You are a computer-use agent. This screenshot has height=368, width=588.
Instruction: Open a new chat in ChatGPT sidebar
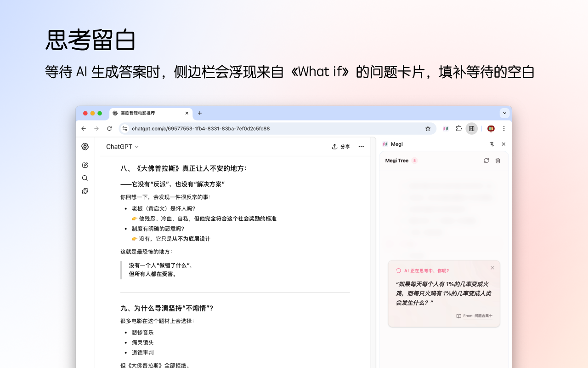click(x=85, y=165)
